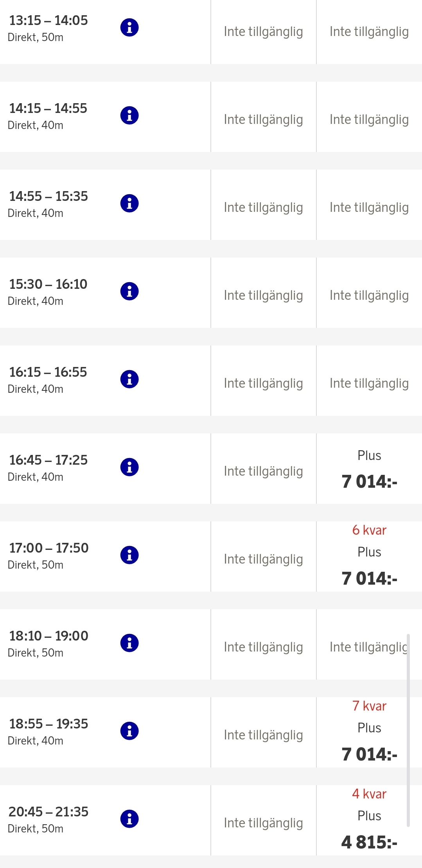Tap info icon for 17:00 – 17:50 flight

(129, 555)
